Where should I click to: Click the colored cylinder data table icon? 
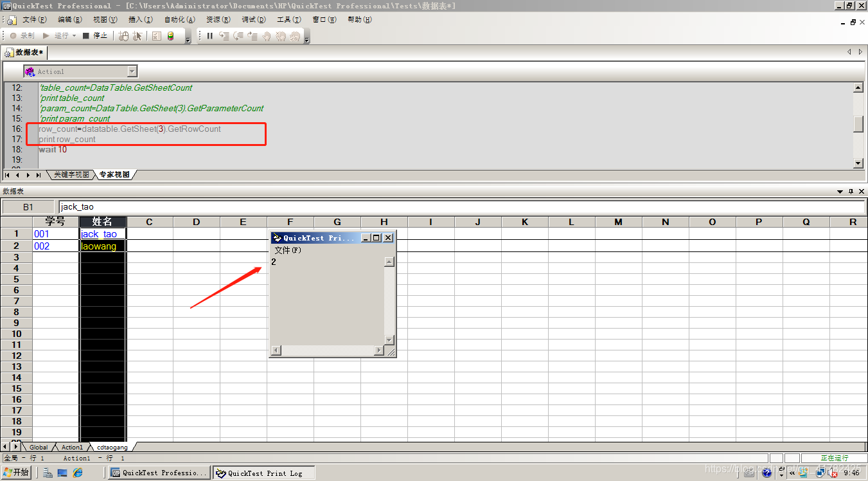pyautogui.click(x=170, y=36)
